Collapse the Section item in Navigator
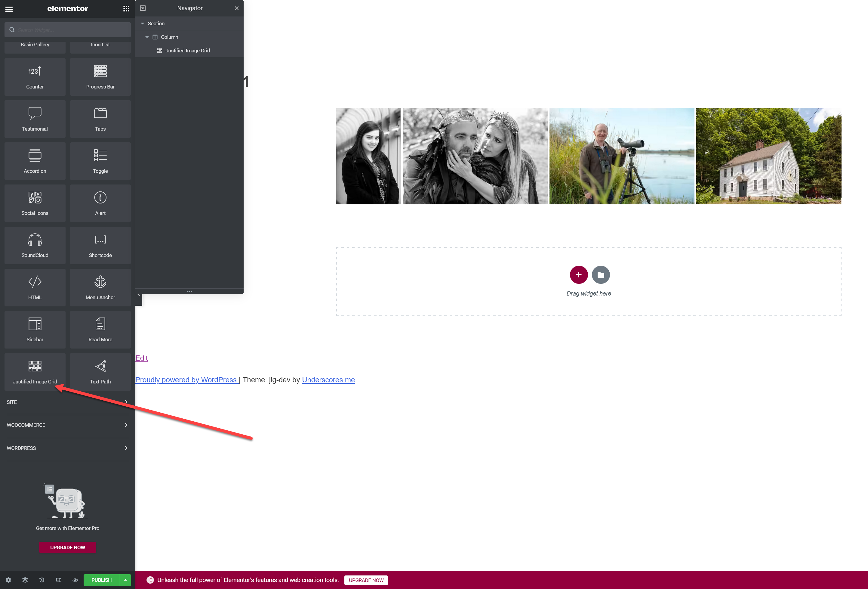The height and width of the screenshot is (589, 868). [142, 23]
